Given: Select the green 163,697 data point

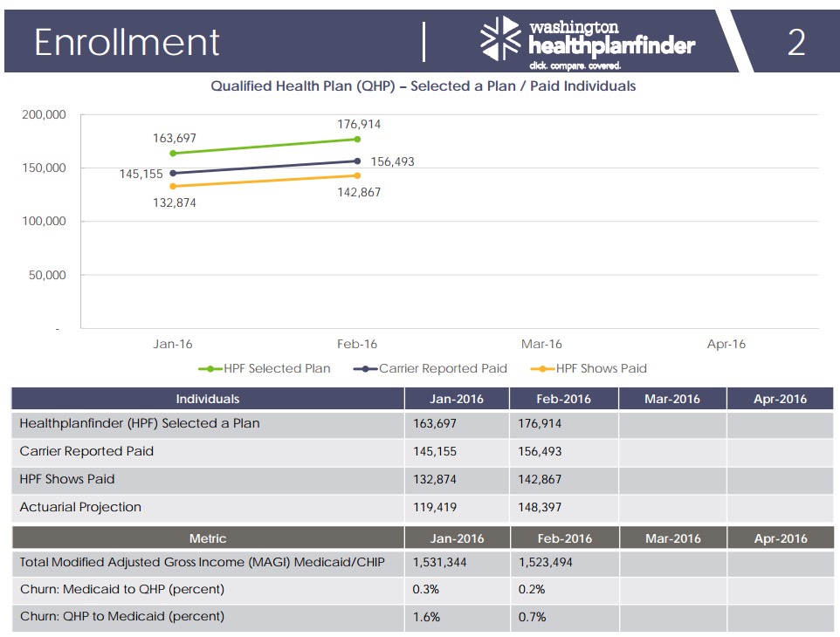Looking at the screenshot, I should pos(173,154).
